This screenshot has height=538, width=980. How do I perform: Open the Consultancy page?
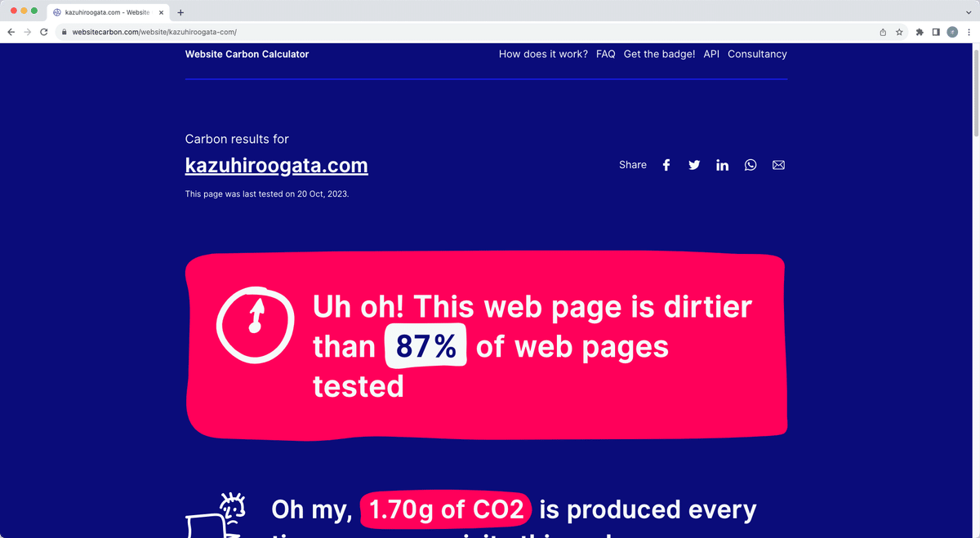coord(757,54)
